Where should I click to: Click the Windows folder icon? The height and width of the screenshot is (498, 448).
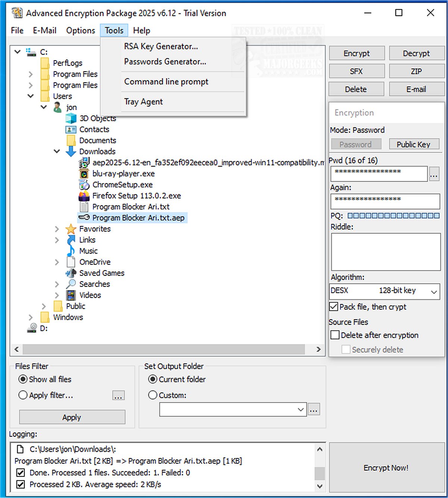45,317
